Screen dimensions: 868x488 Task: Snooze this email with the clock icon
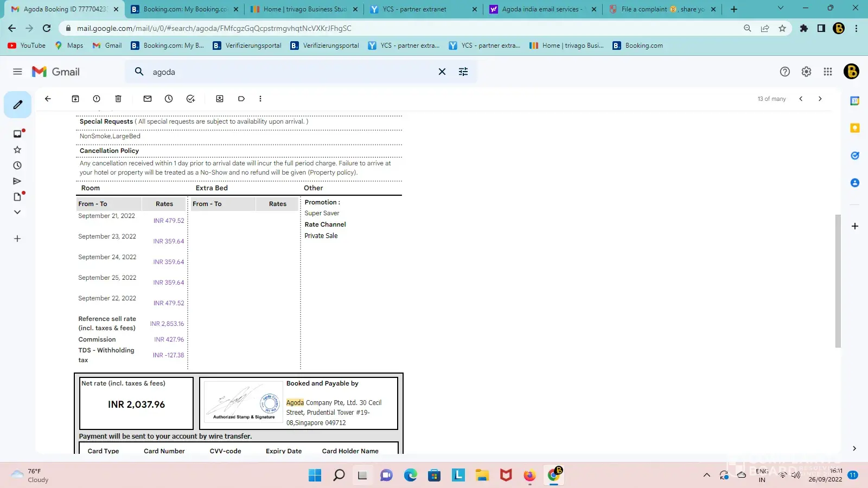pyautogui.click(x=169, y=99)
